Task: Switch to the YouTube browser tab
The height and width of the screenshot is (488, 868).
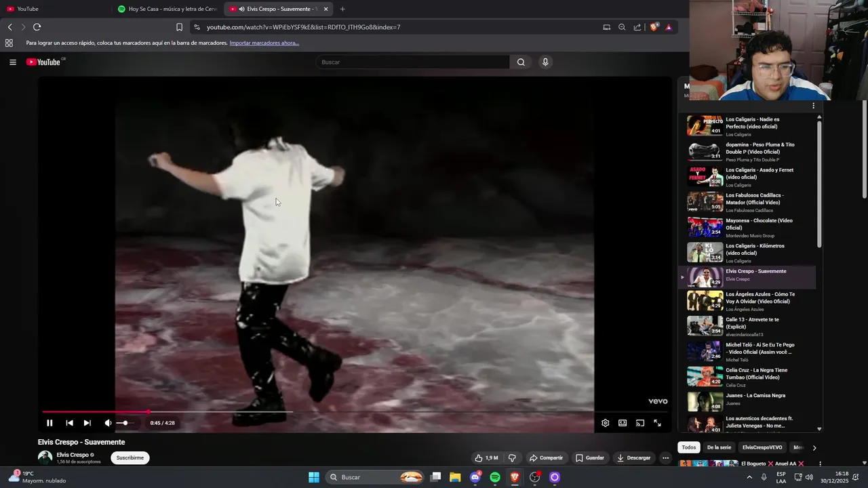Action: (57, 9)
